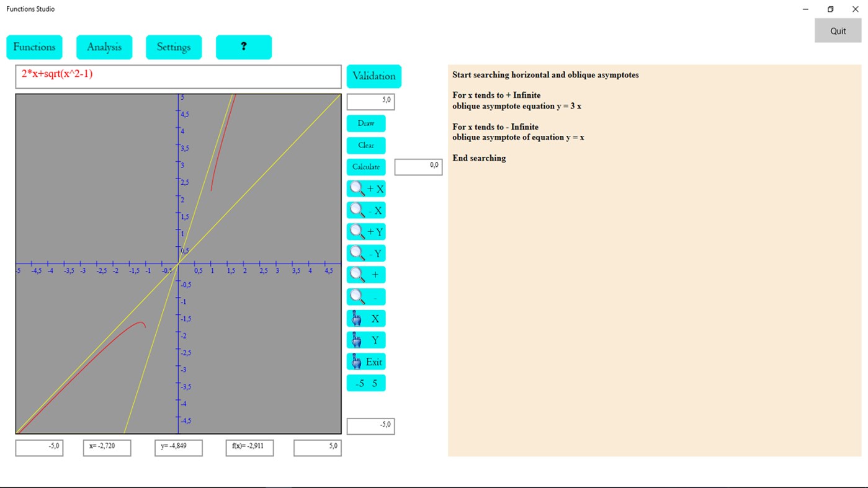868x488 pixels.
Task: Click the hand Exit tool
Action: click(365, 361)
